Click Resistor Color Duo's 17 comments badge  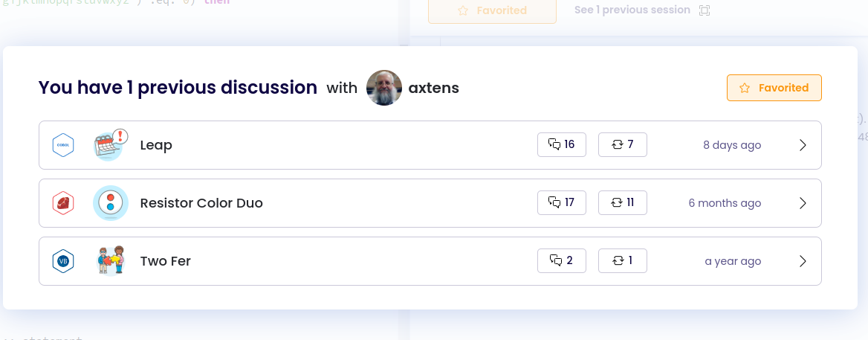tap(562, 203)
